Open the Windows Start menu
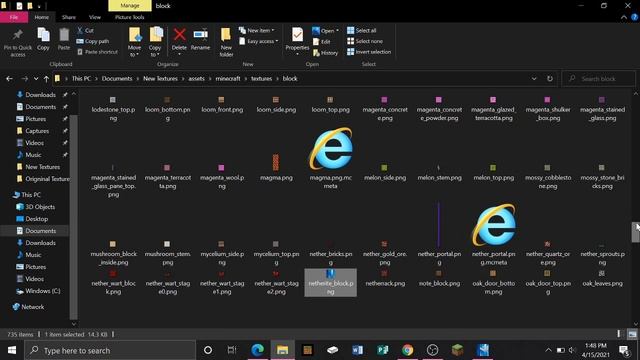This screenshot has width=640, height=360. tap(12, 350)
